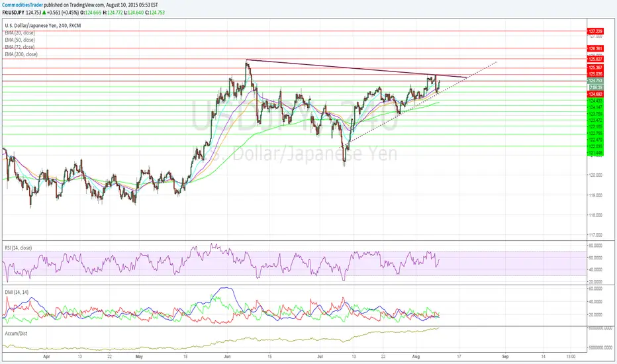This screenshot has width=617, height=364.
Task: Click the 123.185 green price level tag
Action: [595, 126]
